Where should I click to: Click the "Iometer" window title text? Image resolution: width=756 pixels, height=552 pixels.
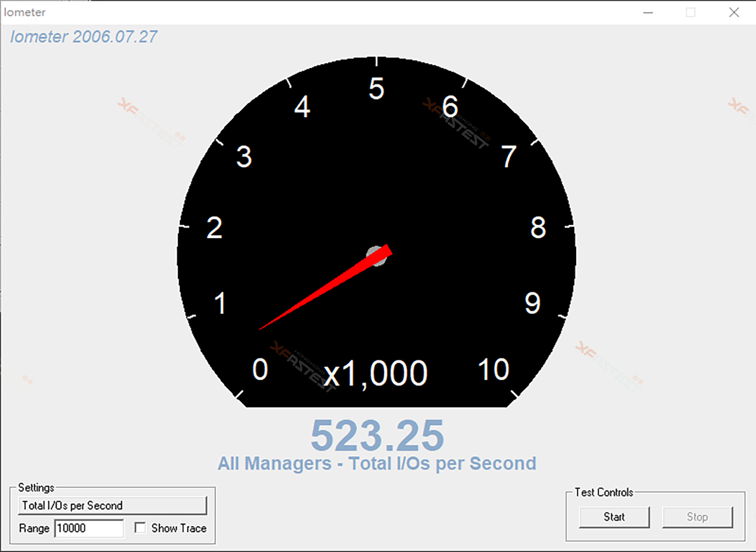tap(25, 12)
